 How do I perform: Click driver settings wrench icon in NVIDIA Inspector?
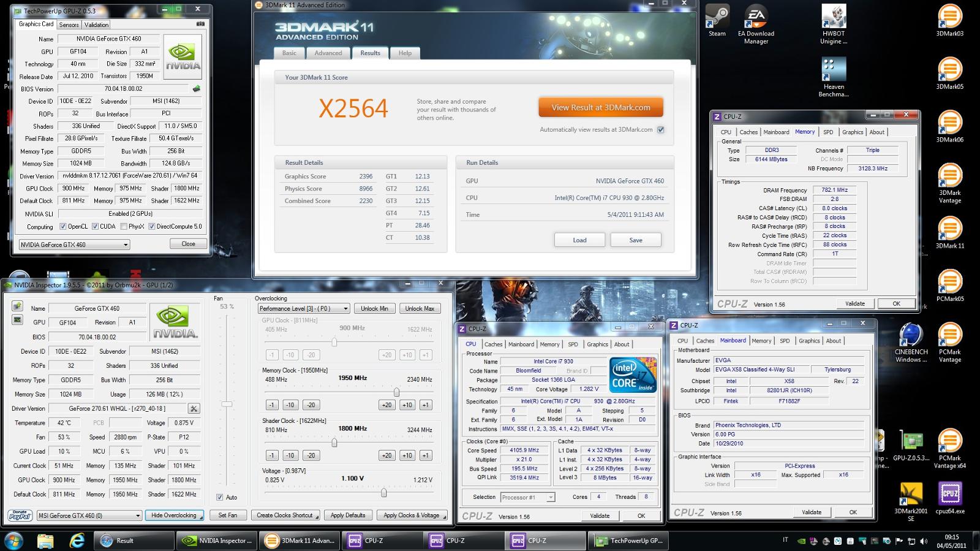pos(194,409)
